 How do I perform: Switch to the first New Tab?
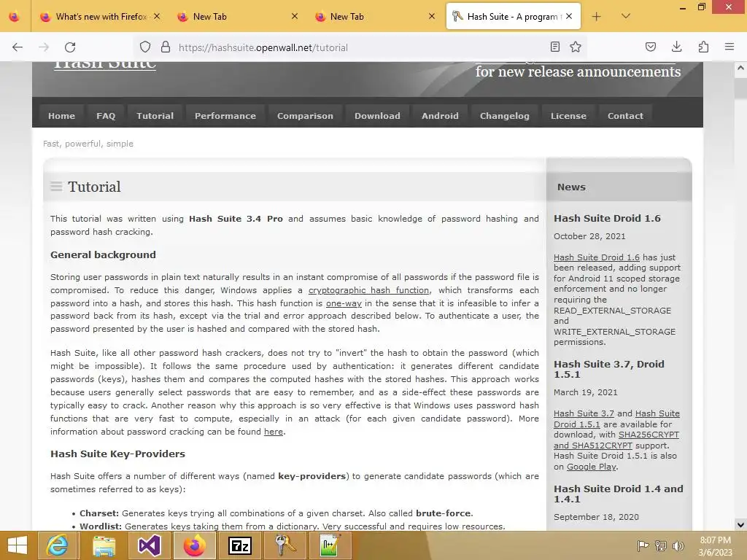tap(237, 17)
